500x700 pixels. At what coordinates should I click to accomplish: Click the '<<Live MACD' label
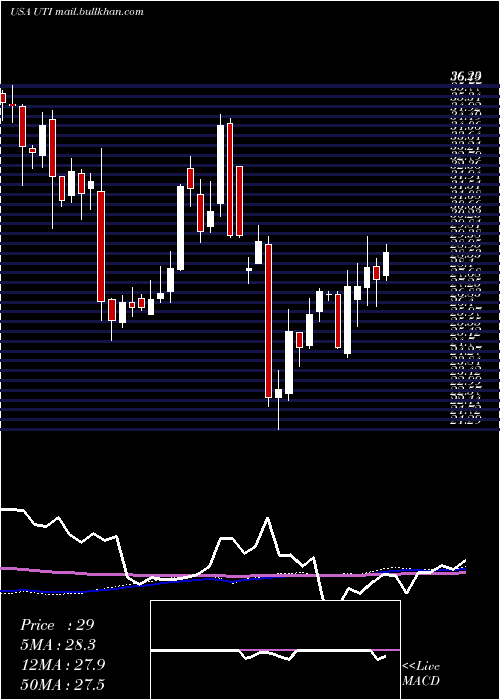tap(421, 673)
